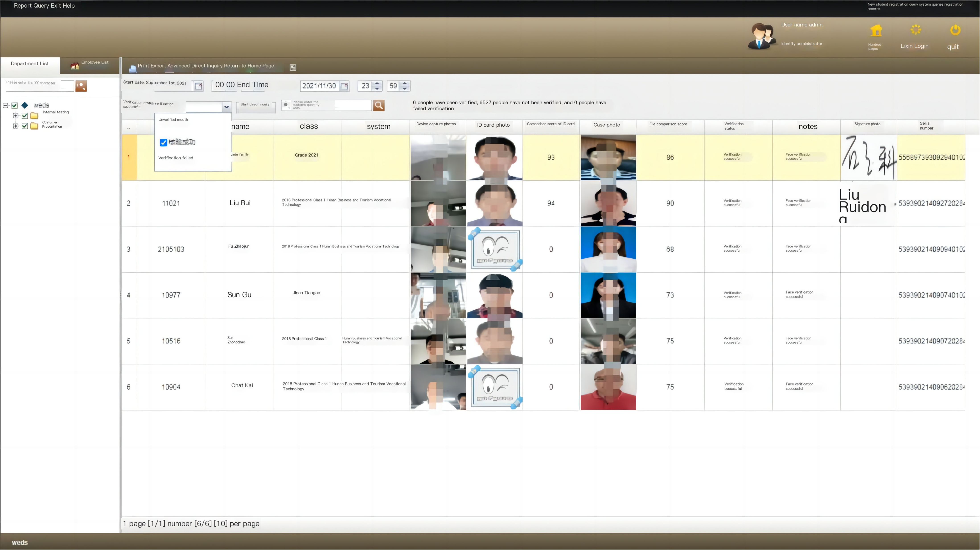The image size is (980, 550).
Task: Open the calendar picker beside the start date
Action: (x=199, y=86)
